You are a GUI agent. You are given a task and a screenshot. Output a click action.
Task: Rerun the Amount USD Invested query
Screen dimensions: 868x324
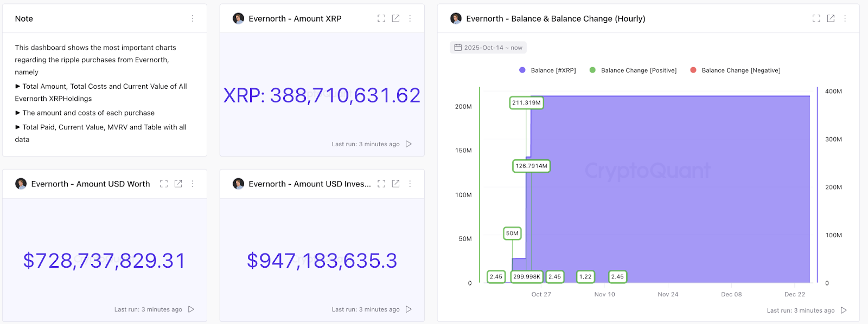(409, 309)
